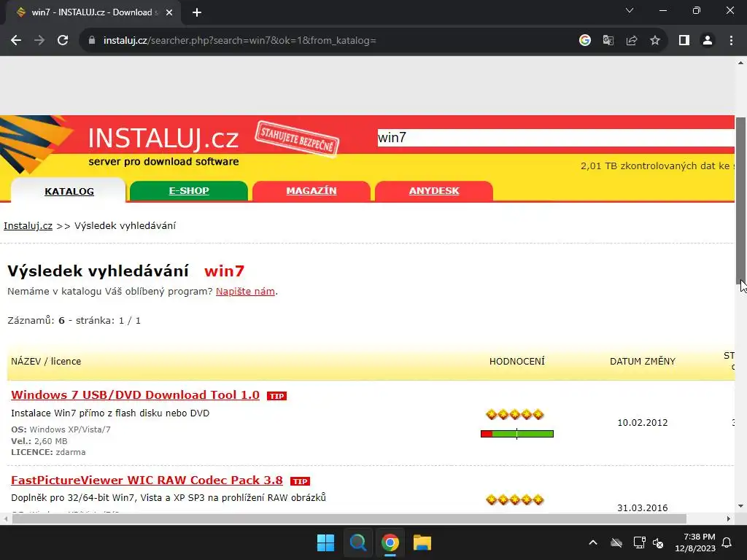
Task: Translate this page with translate icon
Action: pyautogui.click(x=608, y=41)
